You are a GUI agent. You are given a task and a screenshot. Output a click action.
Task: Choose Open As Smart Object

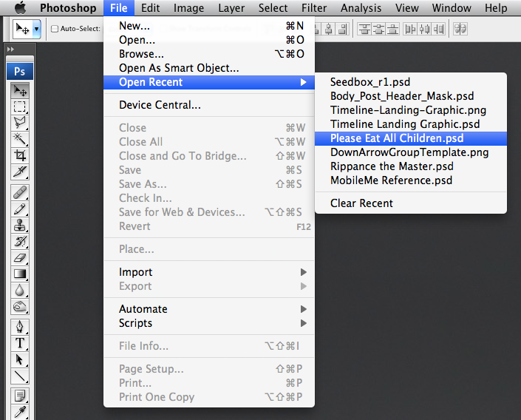click(x=179, y=68)
